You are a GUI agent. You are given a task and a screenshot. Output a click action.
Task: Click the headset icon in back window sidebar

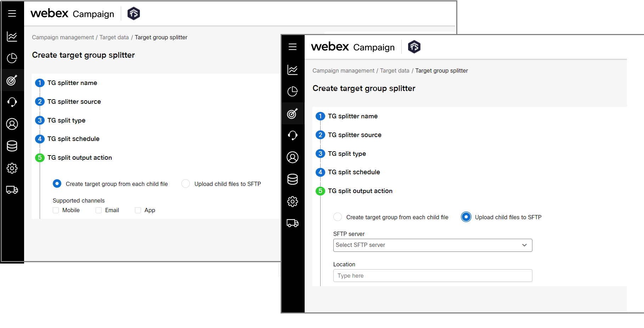click(x=12, y=102)
